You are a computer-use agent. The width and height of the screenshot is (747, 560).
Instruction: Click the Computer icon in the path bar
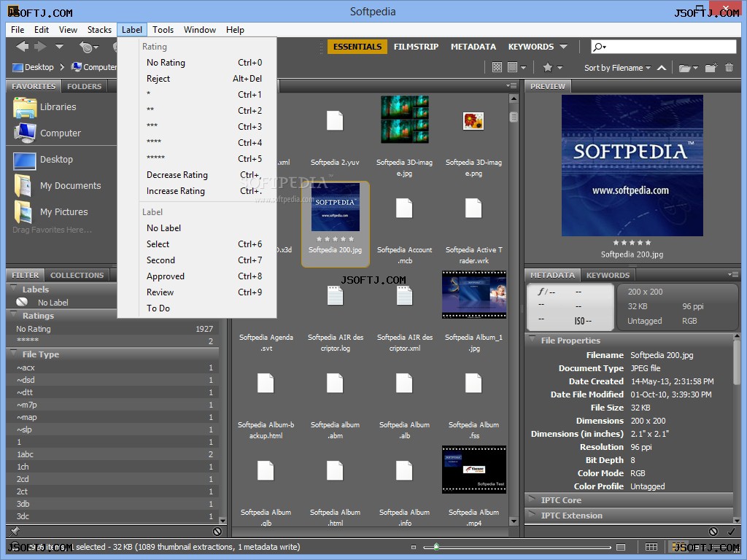tap(76, 67)
